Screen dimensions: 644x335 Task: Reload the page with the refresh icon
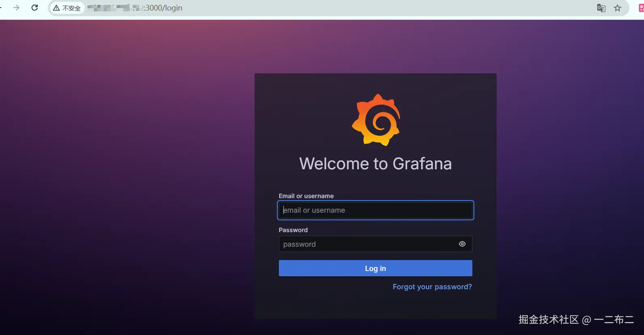(x=35, y=8)
